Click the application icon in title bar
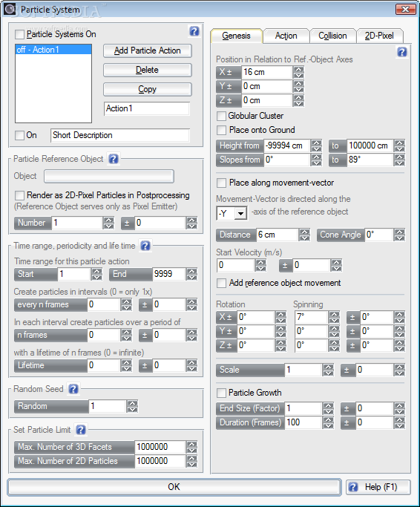This screenshot has height=507, width=420. pyautogui.click(x=10, y=10)
